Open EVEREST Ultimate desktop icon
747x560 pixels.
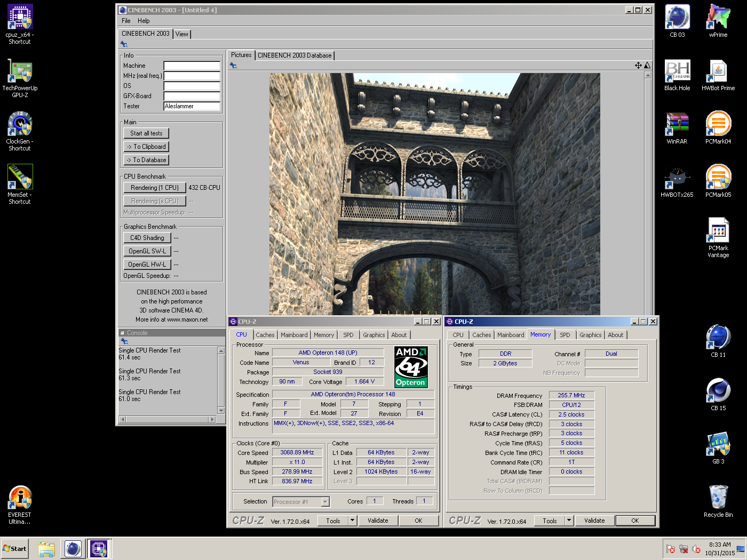point(20,505)
